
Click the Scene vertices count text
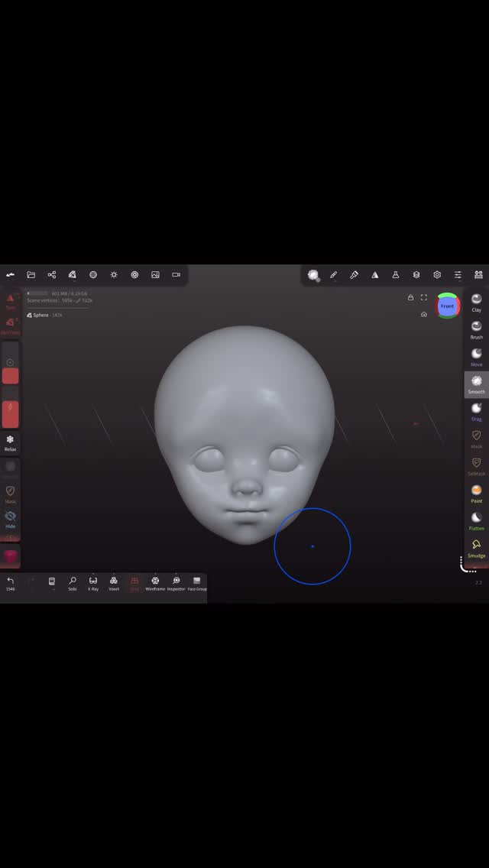(x=60, y=300)
